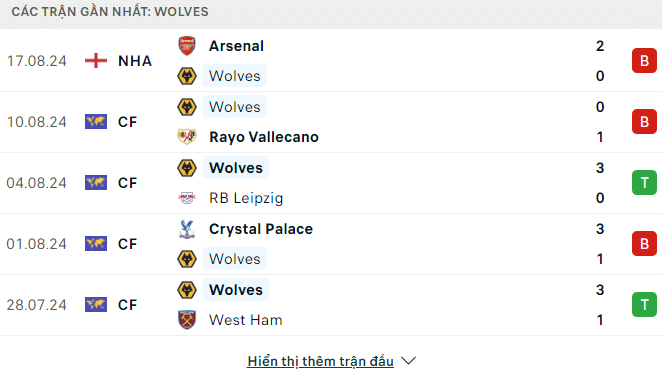Click the RB Leipzig logo icon
The width and height of the screenshot is (662, 383).
(187, 198)
